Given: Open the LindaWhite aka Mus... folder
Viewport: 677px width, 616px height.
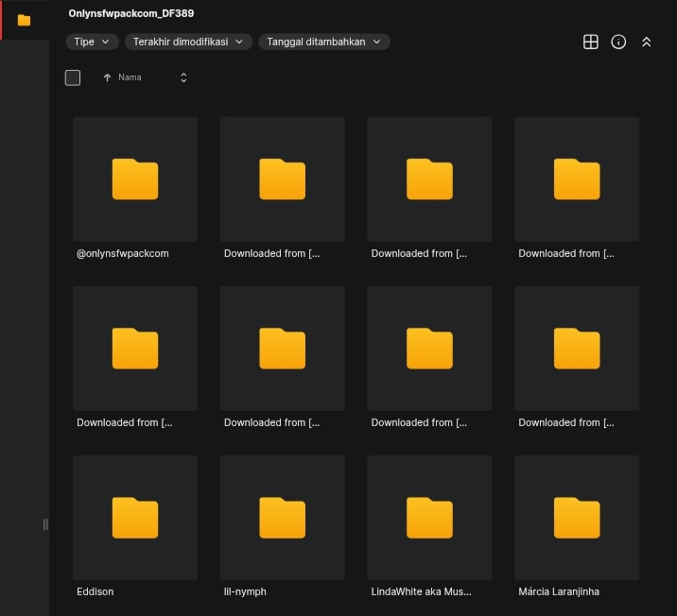Looking at the screenshot, I should click(429, 518).
